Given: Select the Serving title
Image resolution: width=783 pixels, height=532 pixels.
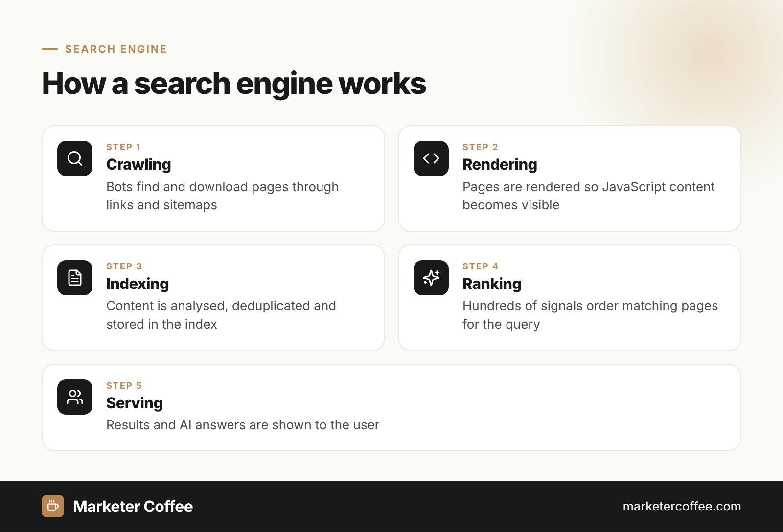Looking at the screenshot, I should click(135, 403).
